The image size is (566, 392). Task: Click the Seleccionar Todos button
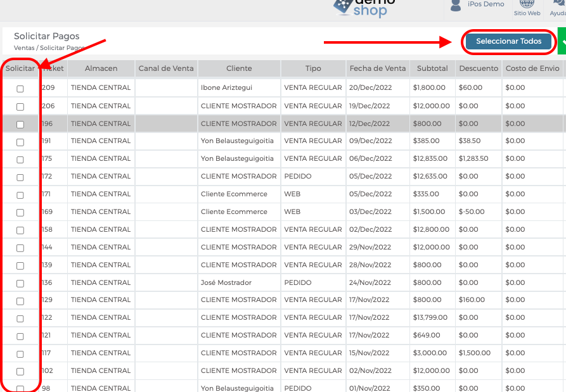click(x=508, y=41)
